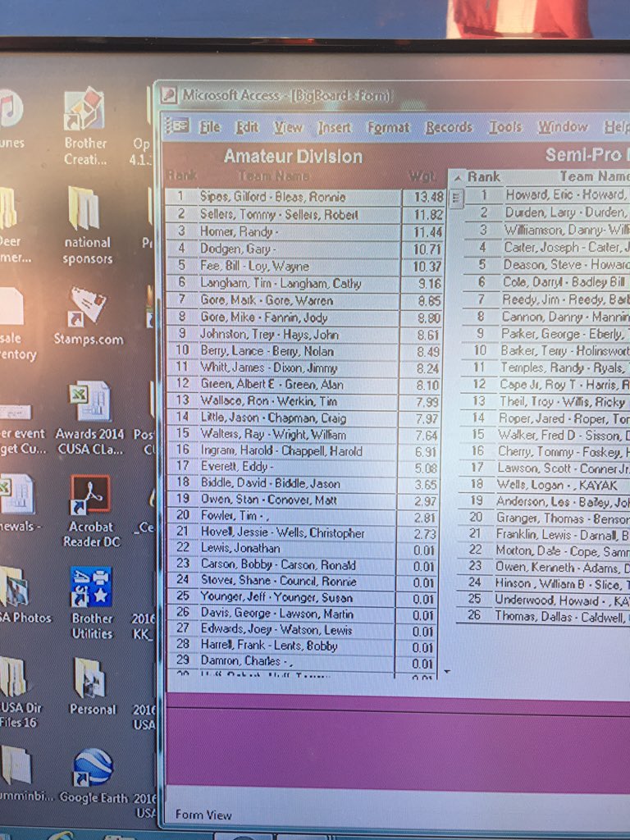Open the Edit menu

pyautogui.click(x=248, y=127)
